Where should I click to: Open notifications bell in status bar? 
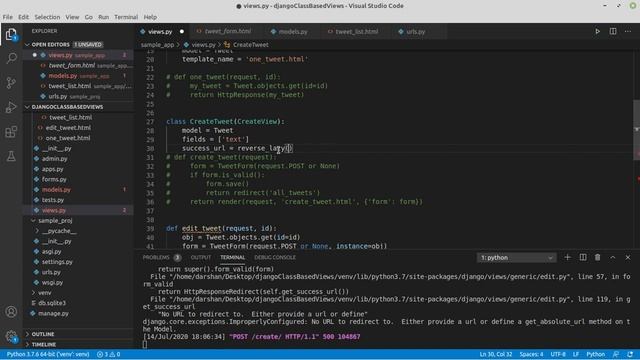(631, 354)
